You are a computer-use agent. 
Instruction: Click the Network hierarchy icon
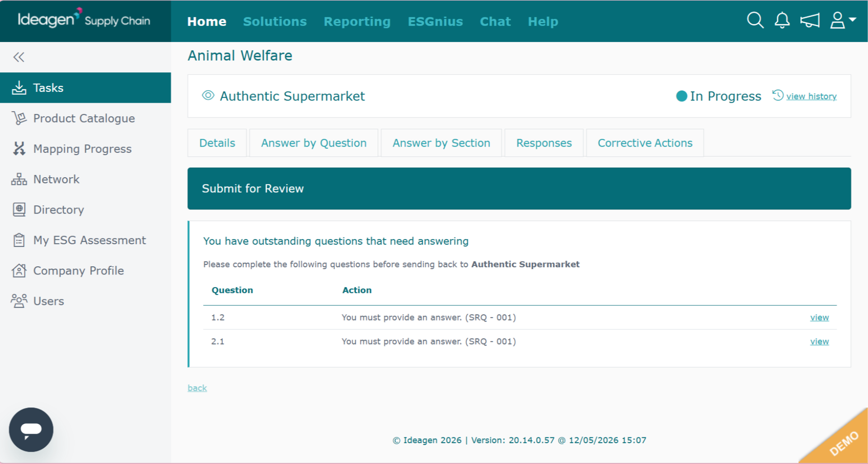(x=19, y=179)
